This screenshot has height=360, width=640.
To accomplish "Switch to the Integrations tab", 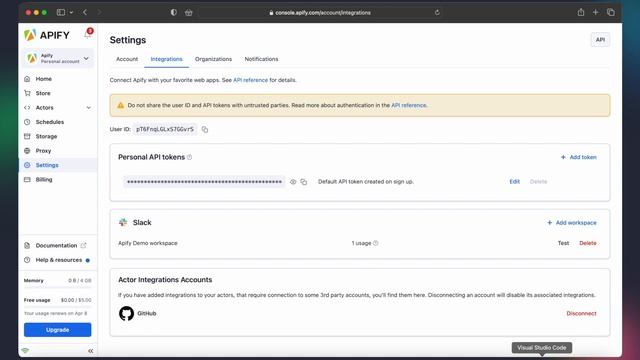I will pyautogui.click(x=167, y=59).
